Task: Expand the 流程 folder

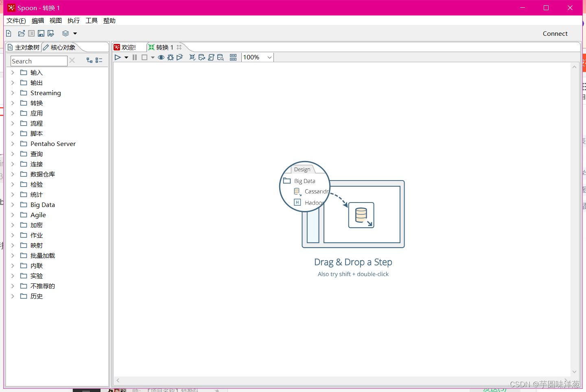Action: [13, 123]
